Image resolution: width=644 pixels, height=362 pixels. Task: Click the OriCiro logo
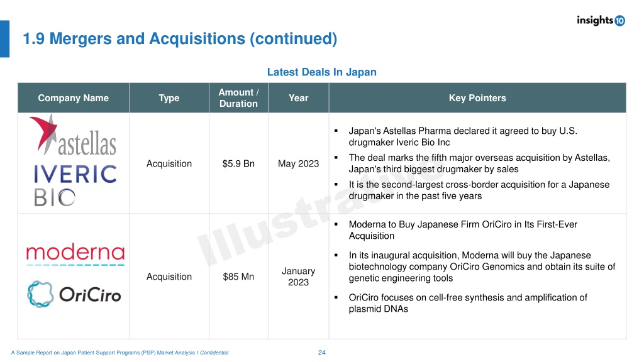point(74,294)
